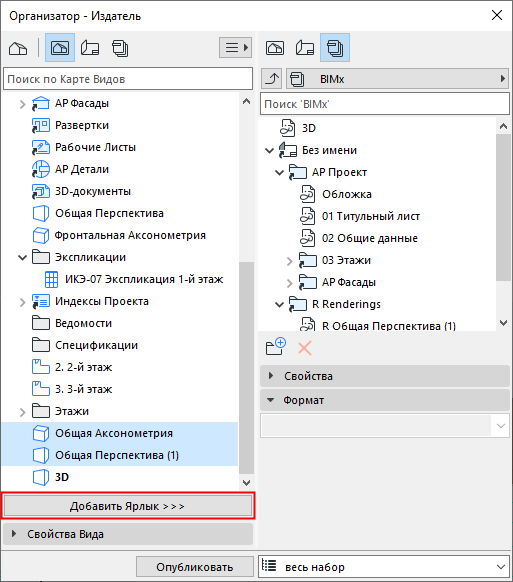513x582 pixels.
Task: Select Рабочие Листы item
Action: pos(95,147)
